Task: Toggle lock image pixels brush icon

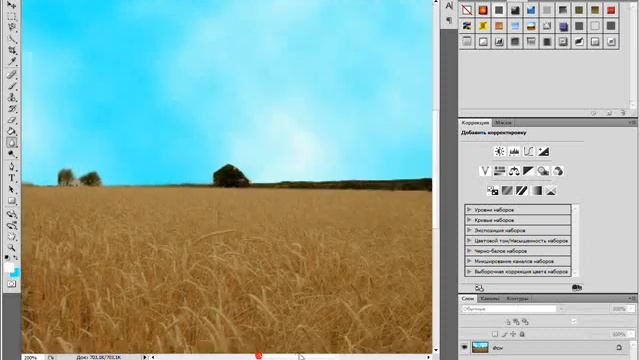Action: [504, 334]
